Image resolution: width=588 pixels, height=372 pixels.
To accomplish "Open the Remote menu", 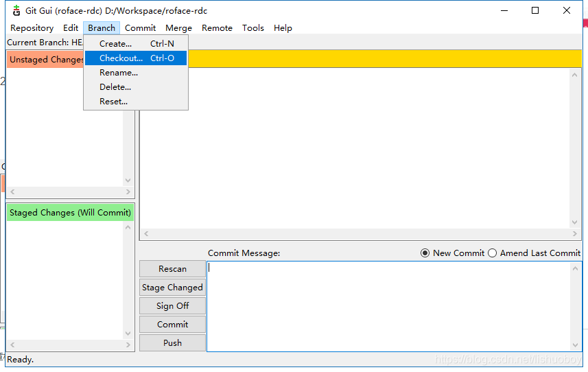I will click(217, 28).
